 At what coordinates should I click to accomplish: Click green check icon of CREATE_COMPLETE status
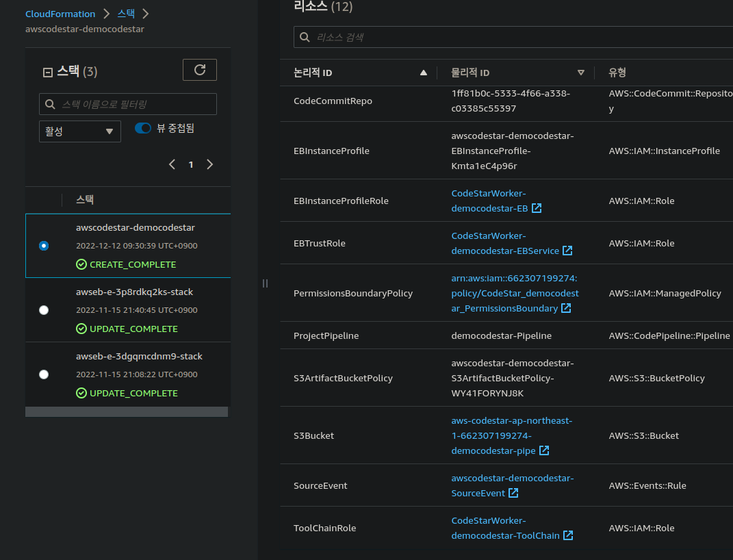[x=81, y=264]
